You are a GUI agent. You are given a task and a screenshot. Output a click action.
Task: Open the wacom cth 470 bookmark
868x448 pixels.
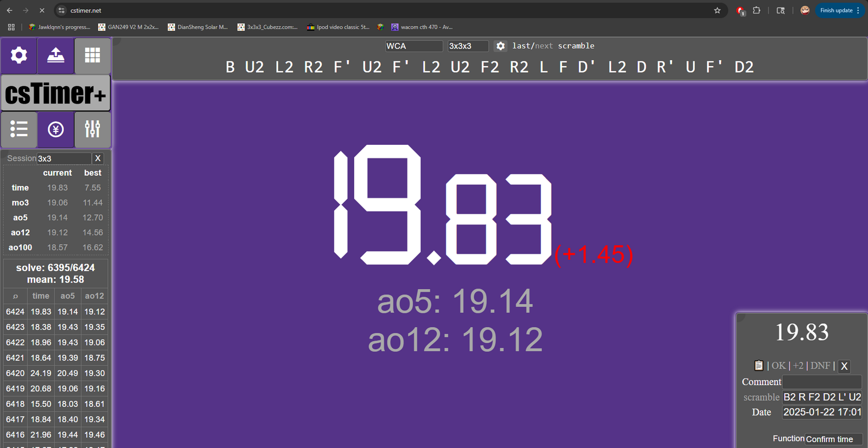(x=422, y=27)
